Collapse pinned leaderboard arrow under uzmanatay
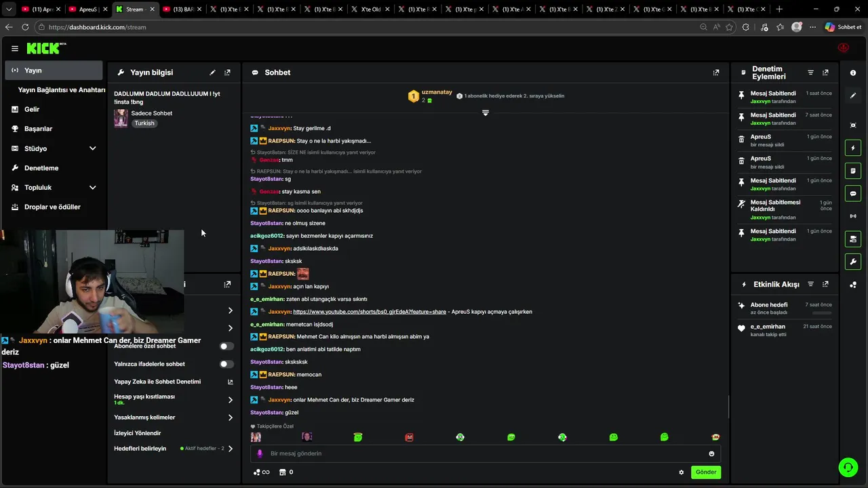The height and width of the screenshot is (488, 868). click(485, 113)
